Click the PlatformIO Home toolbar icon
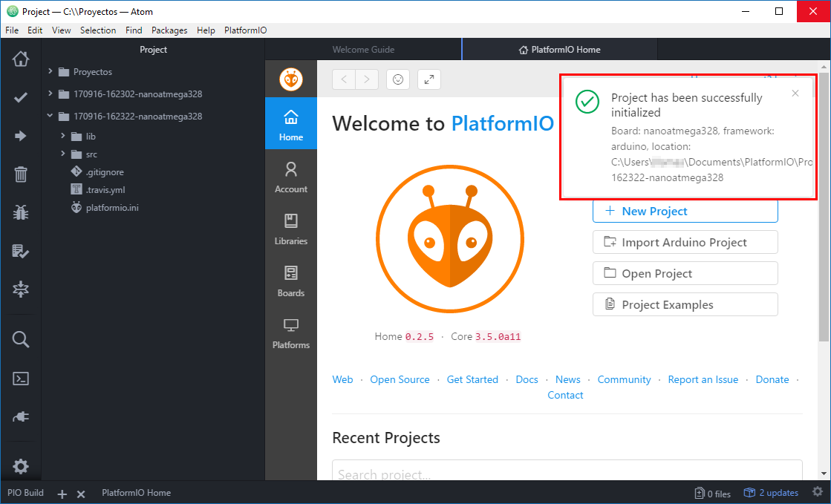This screenshot has height=504, width=831. [x=21, y=59]
